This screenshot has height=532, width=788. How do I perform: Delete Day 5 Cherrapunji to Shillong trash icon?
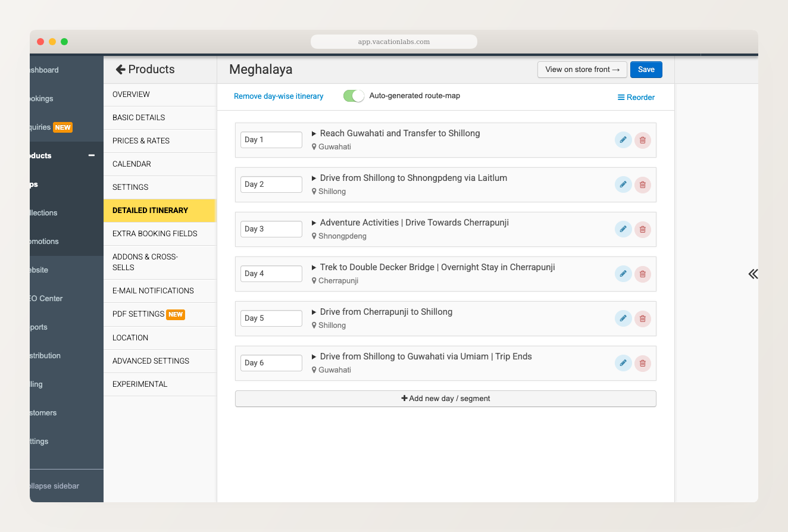click(x=643, y=319)
